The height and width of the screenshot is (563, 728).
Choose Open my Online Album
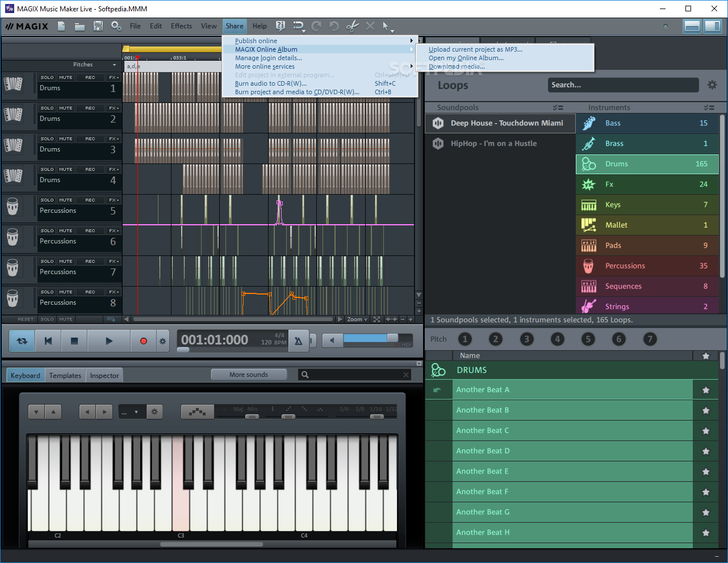coord(466,58)
